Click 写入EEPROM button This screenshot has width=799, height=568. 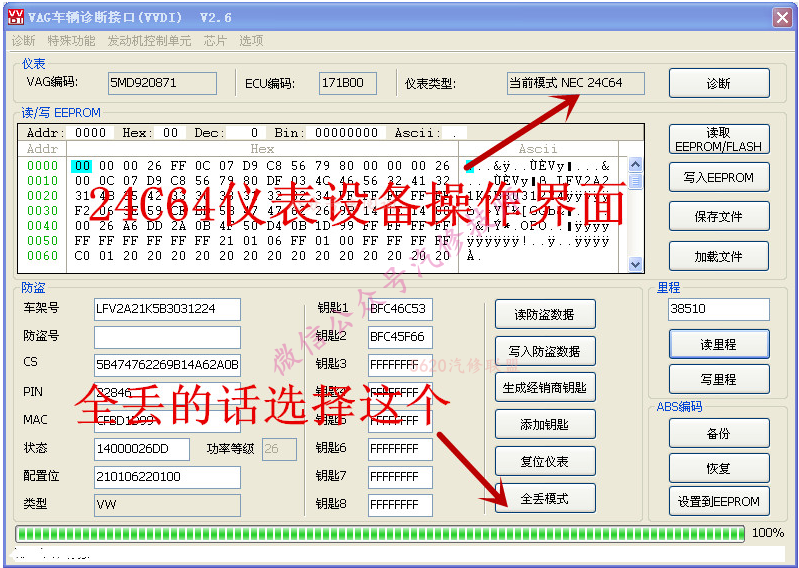pos(718,177)
